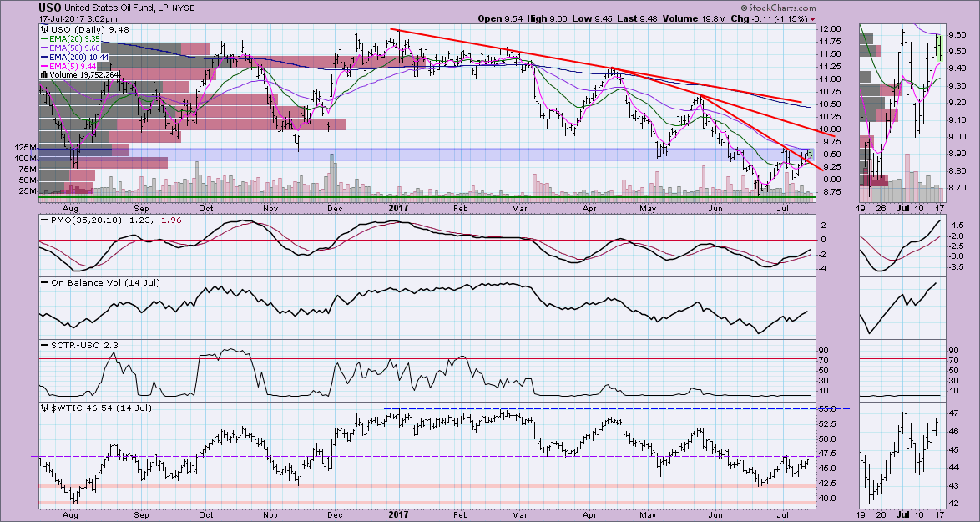The width and height of the screenshot is (980, 522).
Task: Open the zoomed $WTIC thumbnail at bottom right
Action: point(901,455)
